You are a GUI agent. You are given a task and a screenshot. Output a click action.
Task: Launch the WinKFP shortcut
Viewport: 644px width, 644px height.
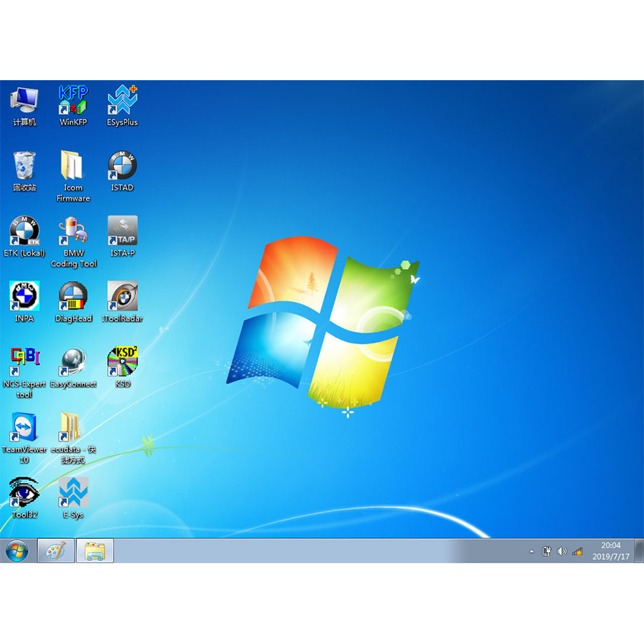73,105
